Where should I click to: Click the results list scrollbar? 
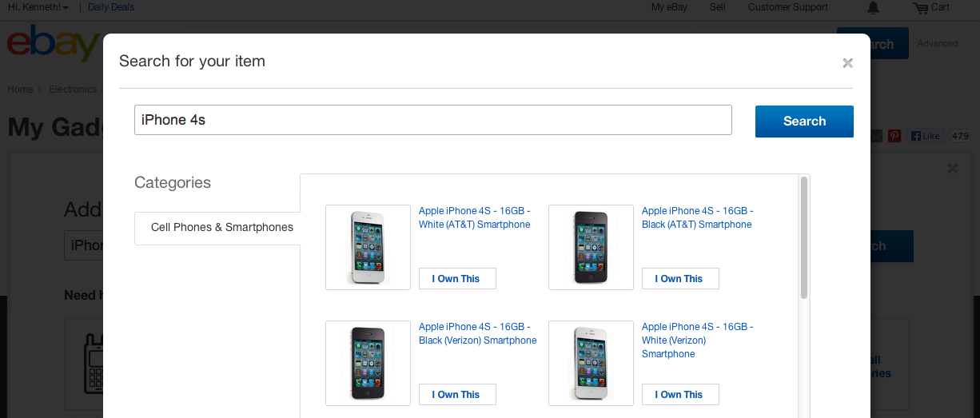(x=804, y=238)
